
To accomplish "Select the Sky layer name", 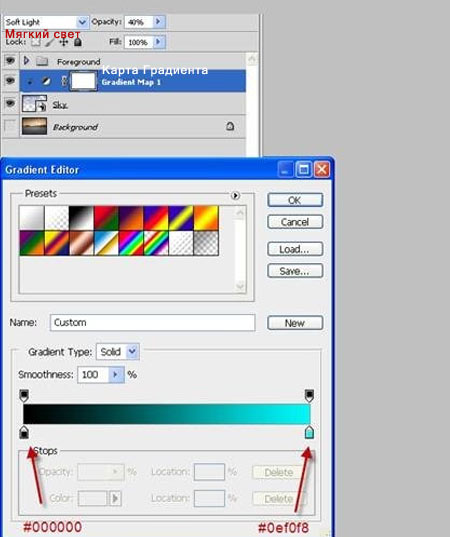I will pyautogui.click(x=60, y=104).
